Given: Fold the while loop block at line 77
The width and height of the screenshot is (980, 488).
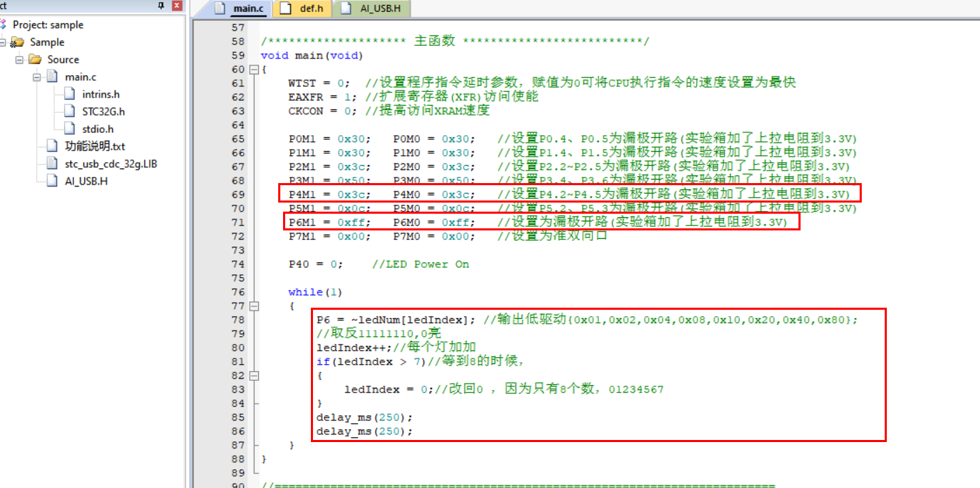Looking at the screenshot, I should (x=253, y=306).
